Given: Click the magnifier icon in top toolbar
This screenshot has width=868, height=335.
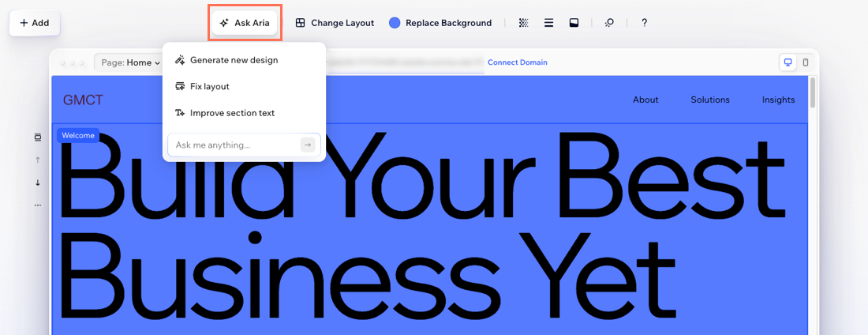Looking at the screenshot, I should [x=609, y=23].
